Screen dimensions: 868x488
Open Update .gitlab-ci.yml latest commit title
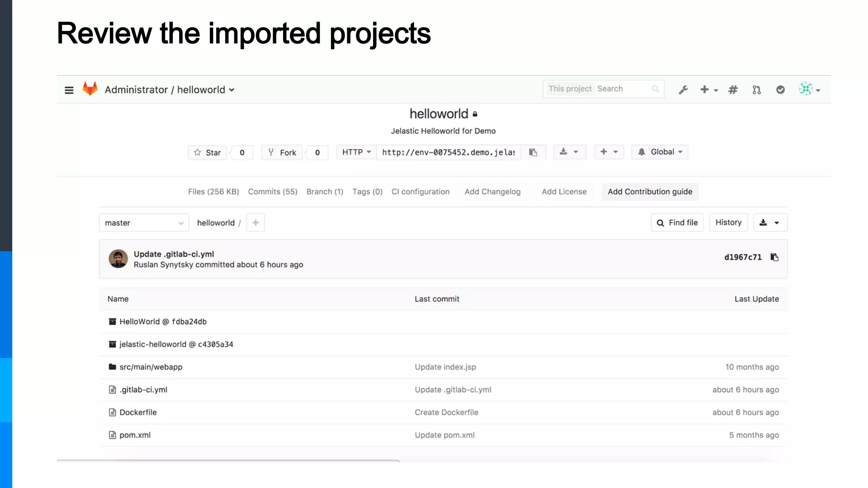pyautogui.click(x=174, y=254)
